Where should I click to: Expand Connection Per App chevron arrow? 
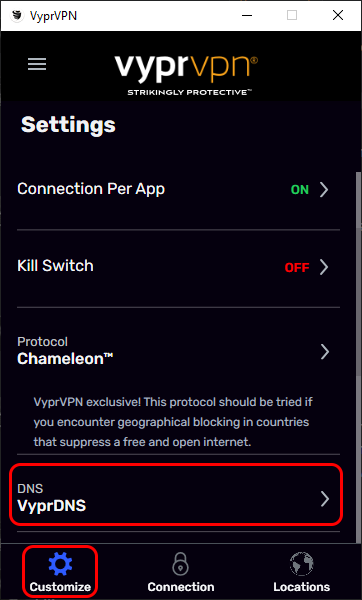324,190
